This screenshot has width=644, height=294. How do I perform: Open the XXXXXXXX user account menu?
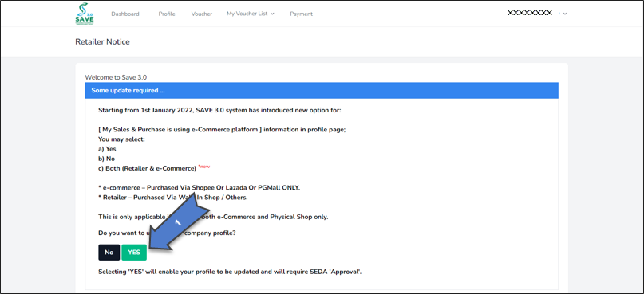pos(537,13)
